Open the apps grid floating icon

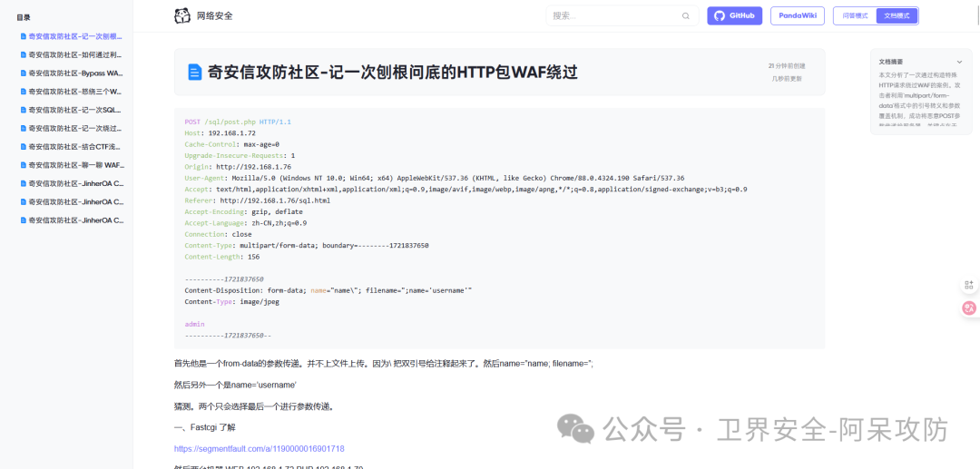[x=969, y=285]
